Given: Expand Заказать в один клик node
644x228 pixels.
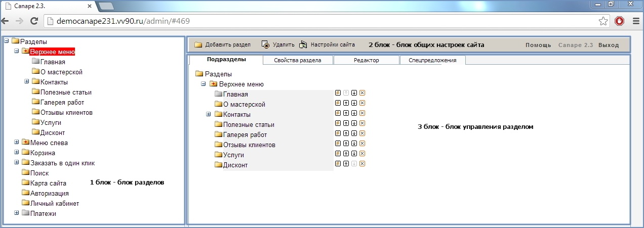Looking at the screenshot, I should click(17, 162).
